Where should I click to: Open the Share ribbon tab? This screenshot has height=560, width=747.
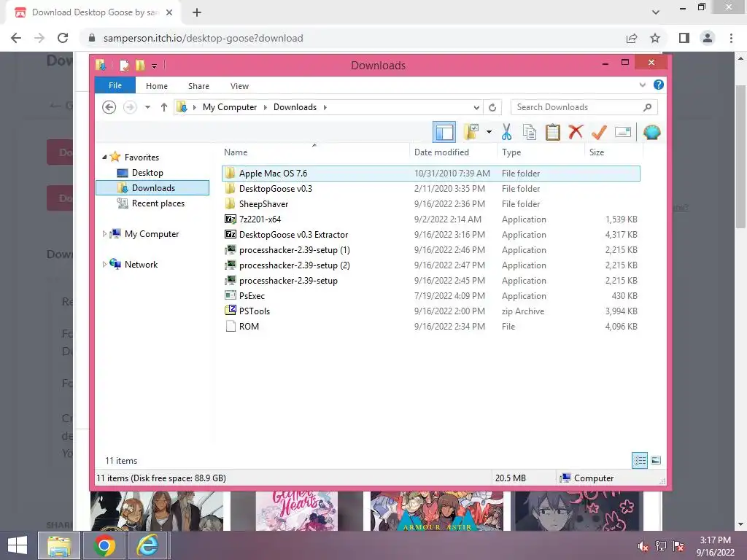point(198,86)
